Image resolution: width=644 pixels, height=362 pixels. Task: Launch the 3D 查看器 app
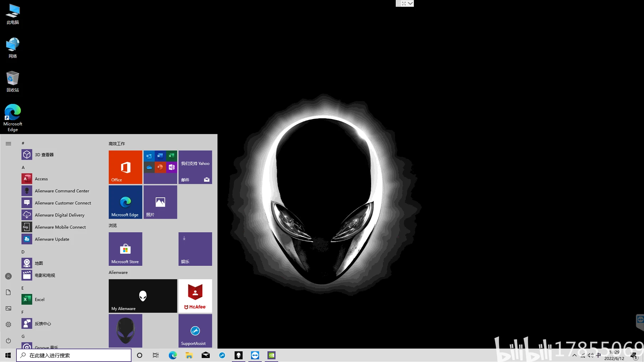pyautogui.click(x=44, y=154)
